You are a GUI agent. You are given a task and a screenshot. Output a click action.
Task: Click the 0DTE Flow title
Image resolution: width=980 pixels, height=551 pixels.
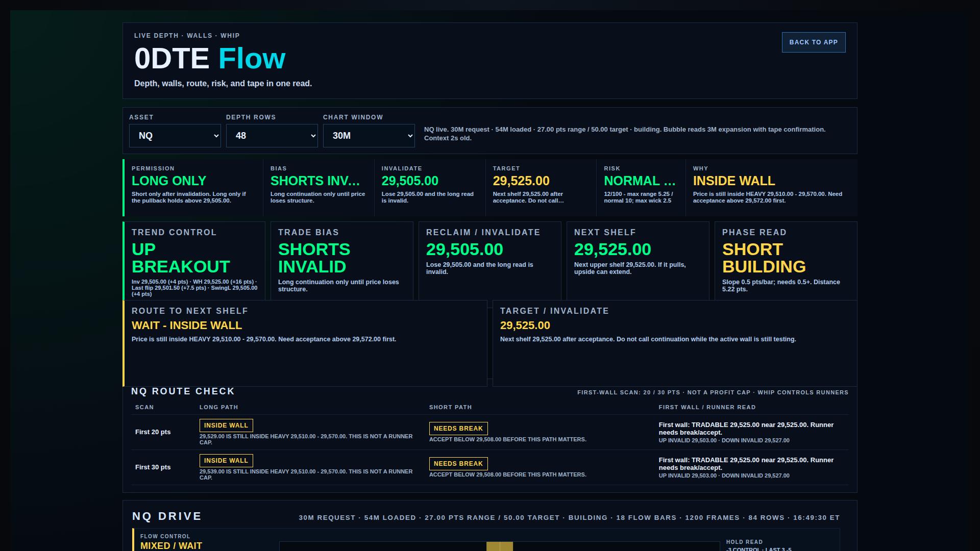(210, 59)
